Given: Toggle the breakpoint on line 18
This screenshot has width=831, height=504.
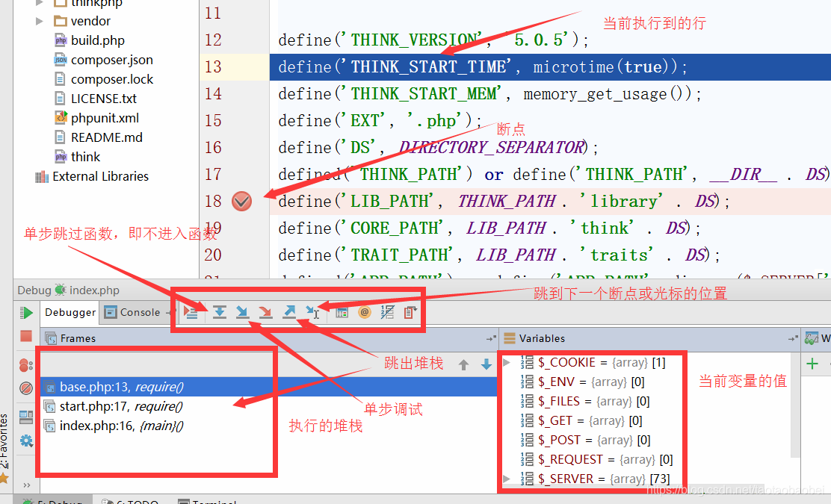Looking at the screenshot, I should [241, 201].
